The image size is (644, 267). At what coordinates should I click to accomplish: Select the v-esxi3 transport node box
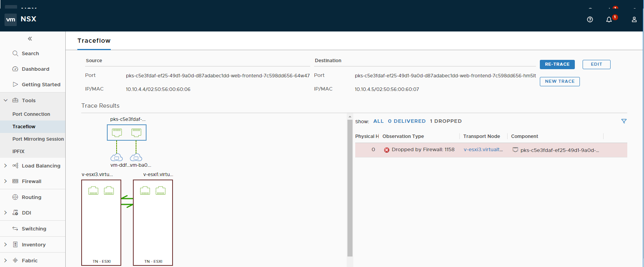pos(101,223)
